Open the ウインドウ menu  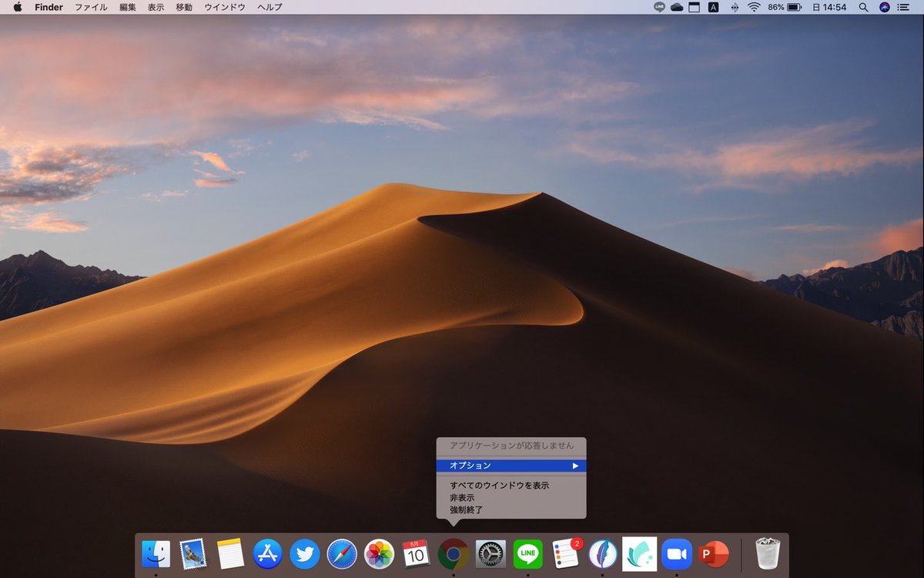click(x=225, y=7)
